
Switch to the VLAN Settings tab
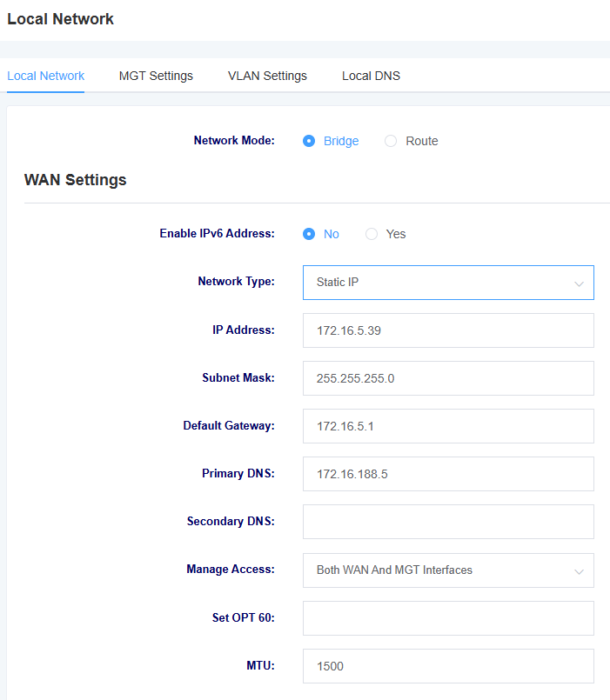[x=267, y=76]
